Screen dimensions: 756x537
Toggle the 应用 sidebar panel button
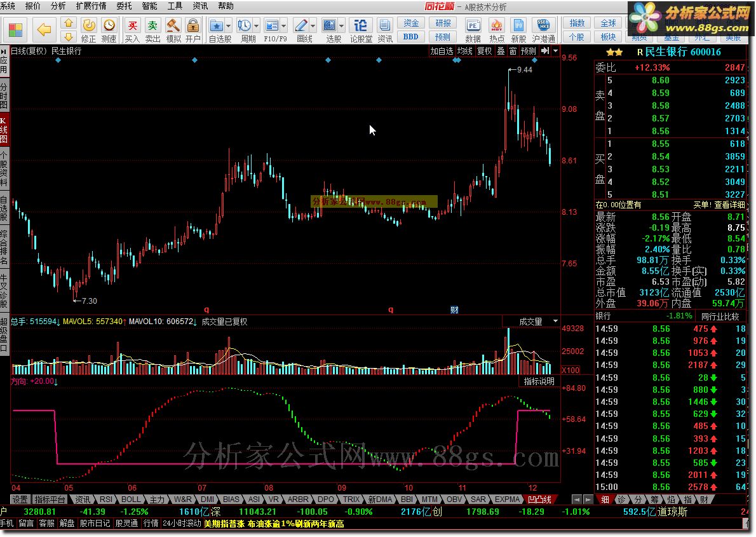click(x=4, y=61)
